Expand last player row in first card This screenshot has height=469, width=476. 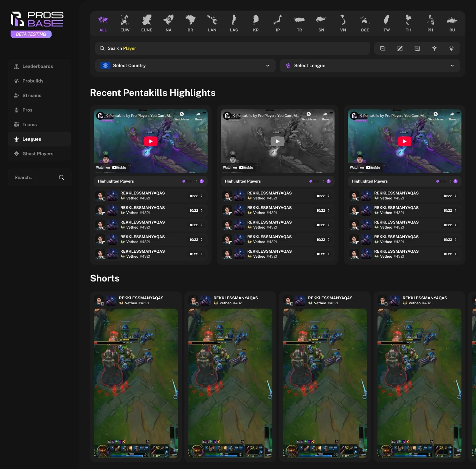202,254
